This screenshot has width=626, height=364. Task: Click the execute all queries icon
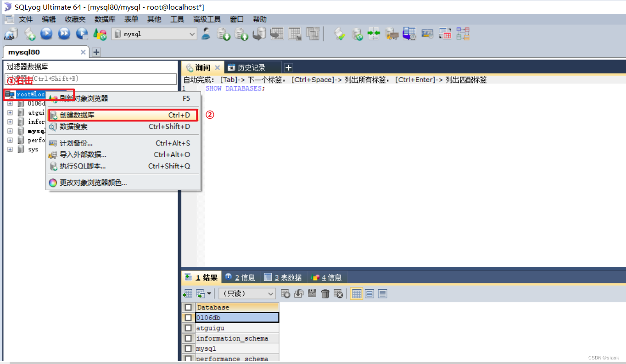coord(64,33)
